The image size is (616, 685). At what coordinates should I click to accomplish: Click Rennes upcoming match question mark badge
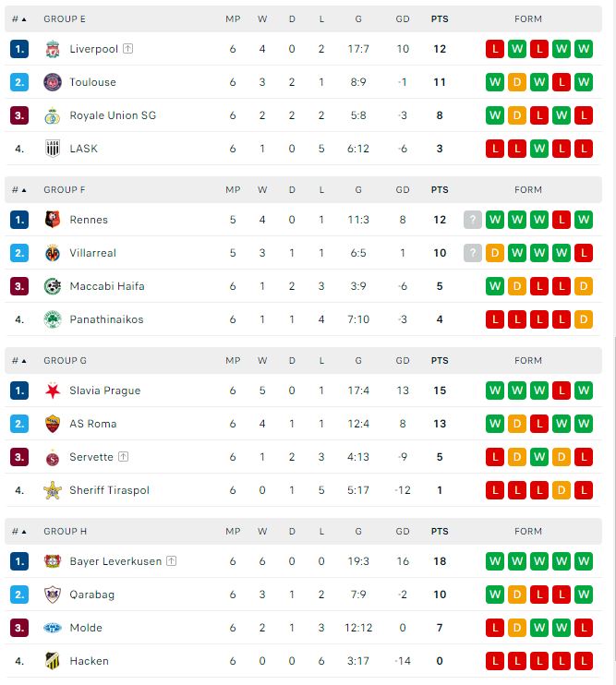click(x=473, y=220)
